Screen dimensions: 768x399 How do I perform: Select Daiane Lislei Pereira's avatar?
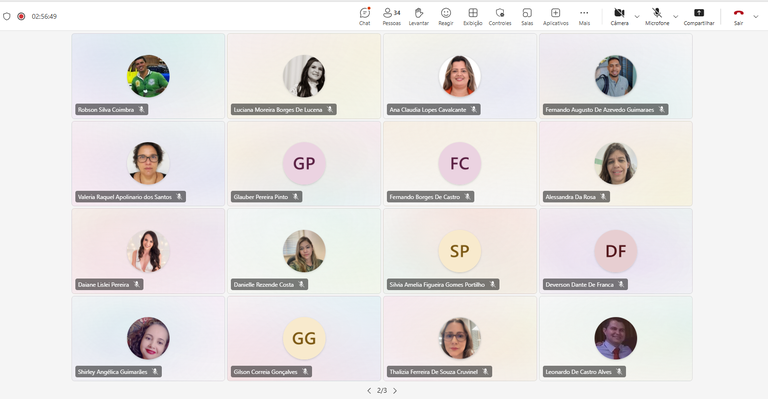pos(148,251)
